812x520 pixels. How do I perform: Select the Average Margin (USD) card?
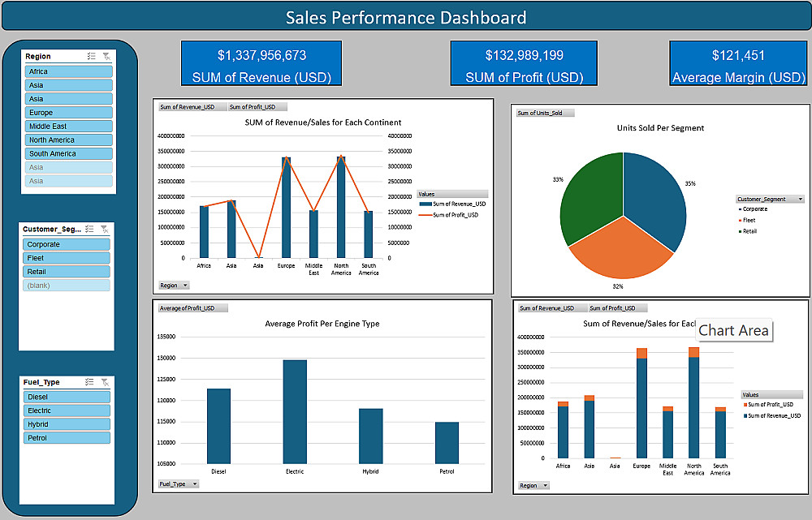click(x=738, y=63)
